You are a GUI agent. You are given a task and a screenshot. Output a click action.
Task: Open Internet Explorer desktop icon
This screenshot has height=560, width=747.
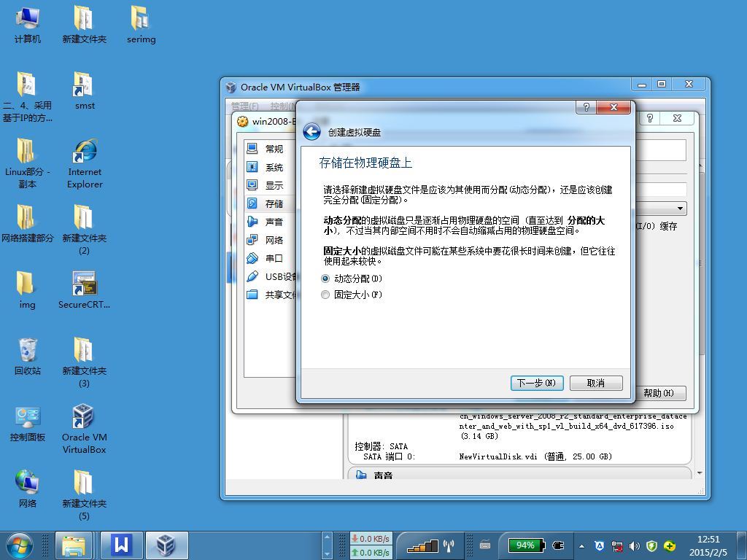click(x=85, y=164)
